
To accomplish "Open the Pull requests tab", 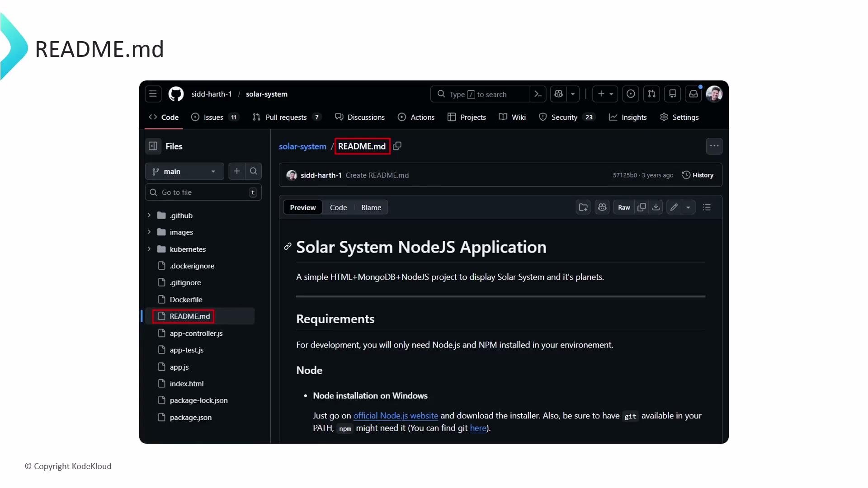I will pyautogui.click(x=287, y=117).
